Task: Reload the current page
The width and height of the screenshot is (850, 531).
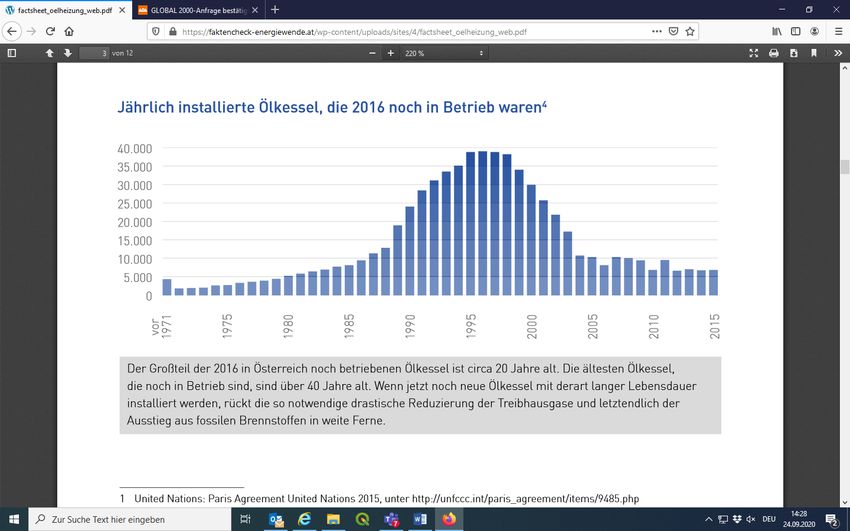Action: click(x=50, y=31)
